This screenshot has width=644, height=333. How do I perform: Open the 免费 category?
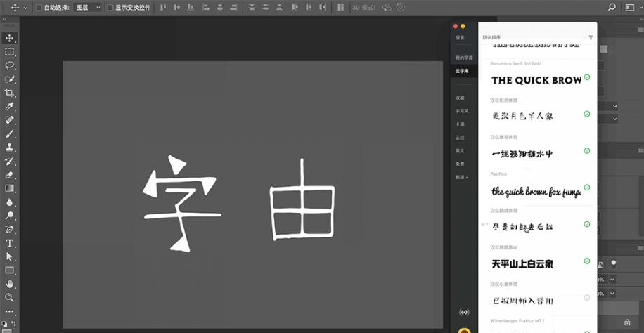pos(460,164)
